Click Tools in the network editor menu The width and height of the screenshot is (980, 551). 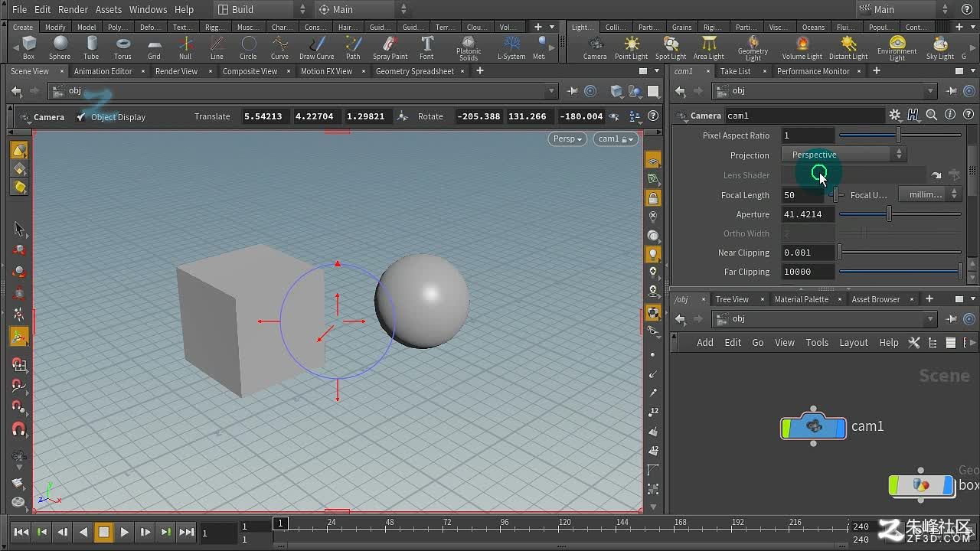(817, 342)
